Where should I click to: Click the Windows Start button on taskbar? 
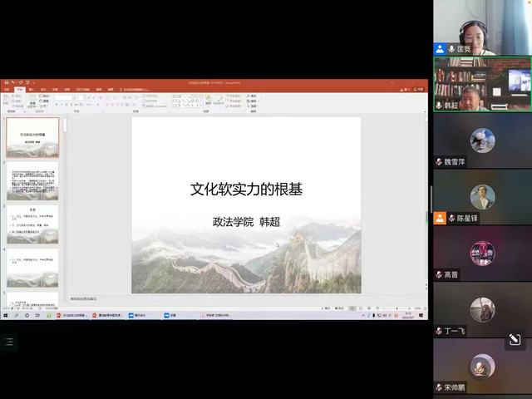pyautogui.click(x=5, y=316)
